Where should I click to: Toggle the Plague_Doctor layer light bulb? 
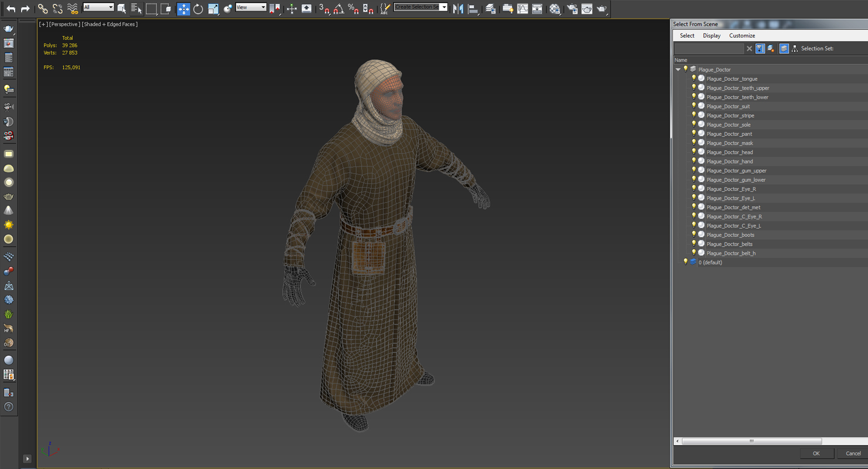(x=685, y=69)
